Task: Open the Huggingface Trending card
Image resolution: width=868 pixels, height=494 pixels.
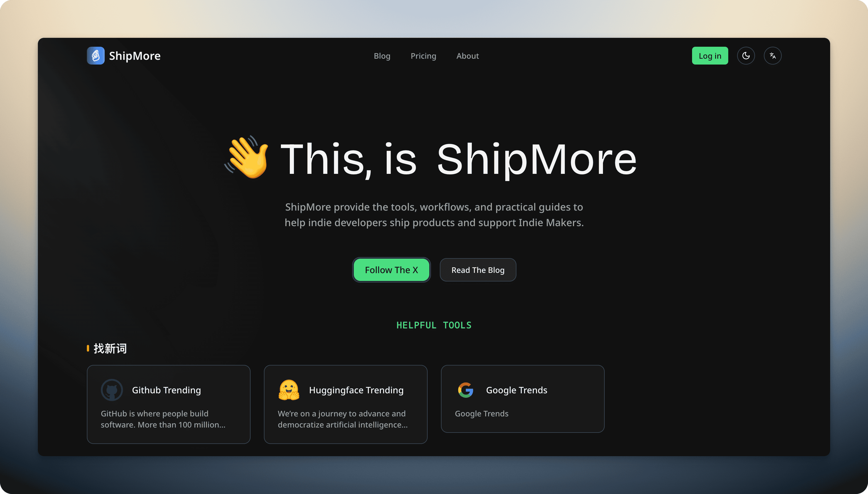Action: (345, 404)
